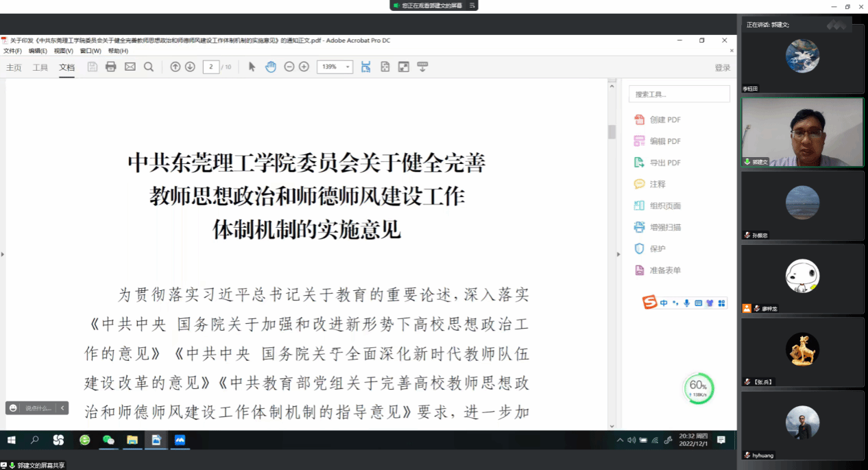Viewport: 868px width, 470px height.
Task: Select 导出 PDF in tools pane
Action: (664, 163)
